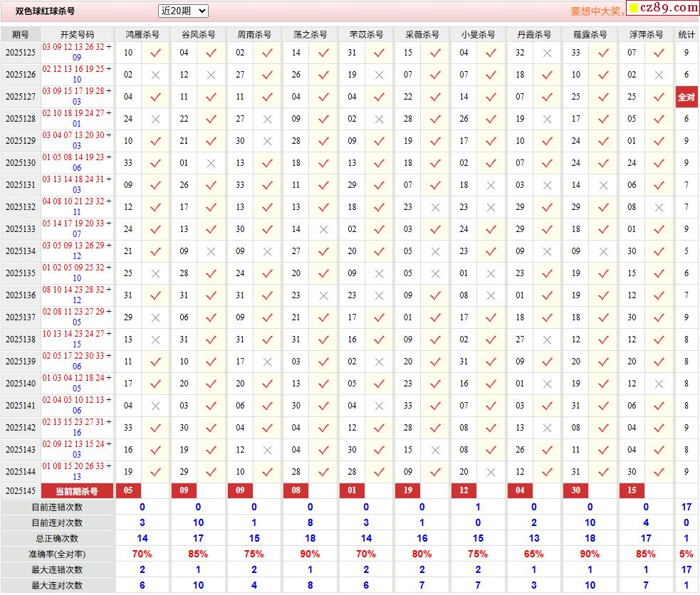
Task: Select the 开奖号码 column header
Action: tap(77, 34)
